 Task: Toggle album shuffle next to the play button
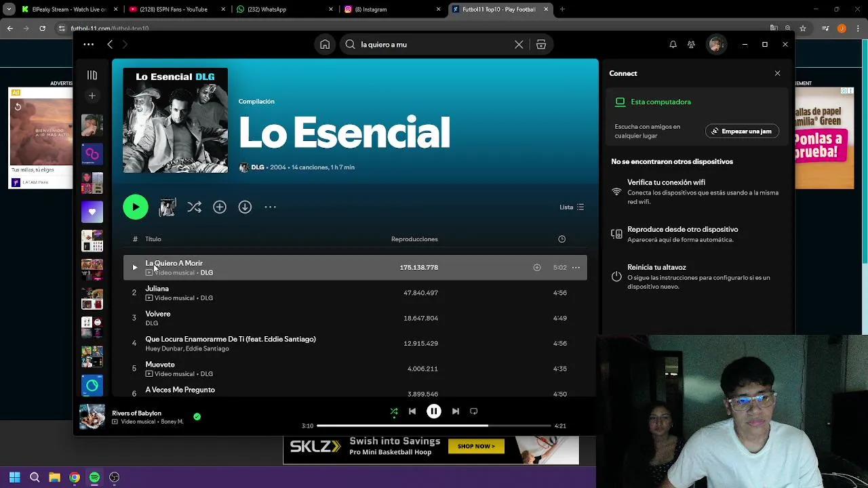tap(195, 207)
